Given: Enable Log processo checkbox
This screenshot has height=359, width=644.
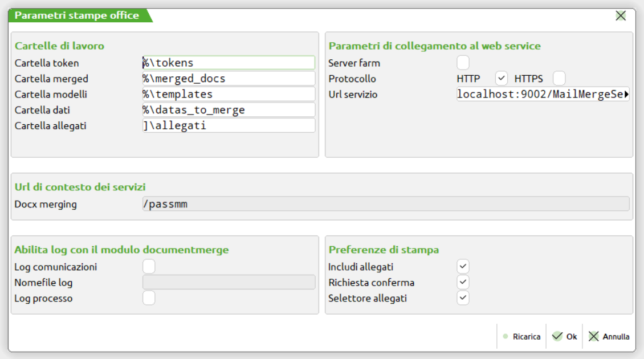Looking at the screenshot, I should coord(149,298).
